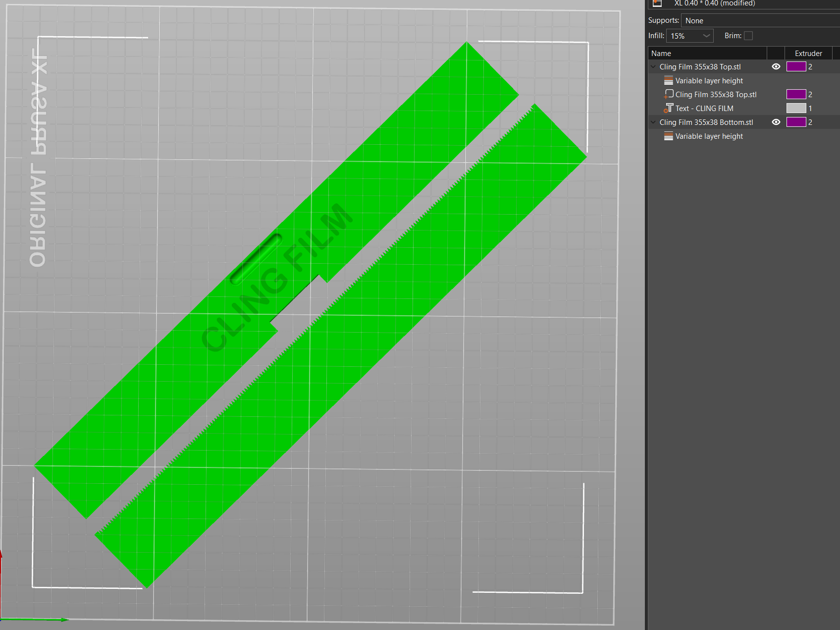Image resolution: width=840 pixels, height=630 pixels.
Task: Click the Extruder column header
Action: [x=808, y=53]
